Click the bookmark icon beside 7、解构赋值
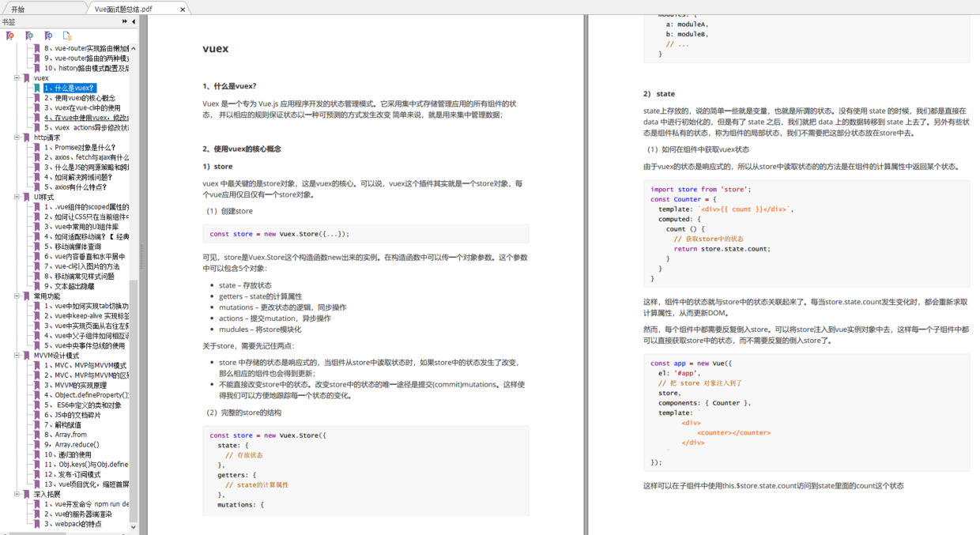This screenshot has height=535, width=980. tap(37, 424)
